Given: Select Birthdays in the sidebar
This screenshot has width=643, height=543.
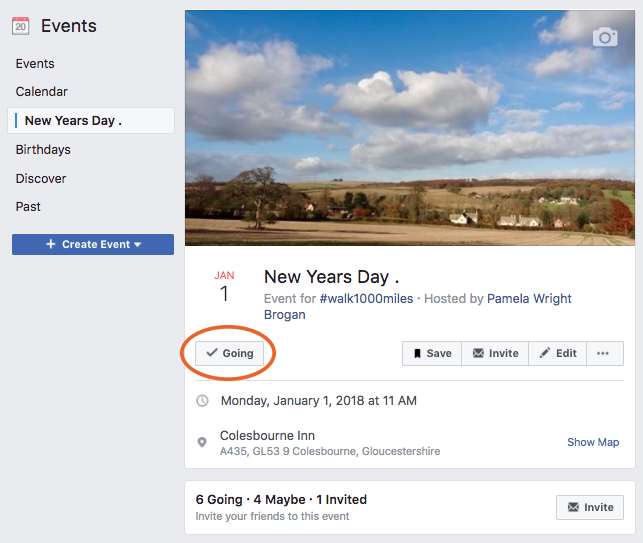Looking at the screenshot, I should point(43,150).
